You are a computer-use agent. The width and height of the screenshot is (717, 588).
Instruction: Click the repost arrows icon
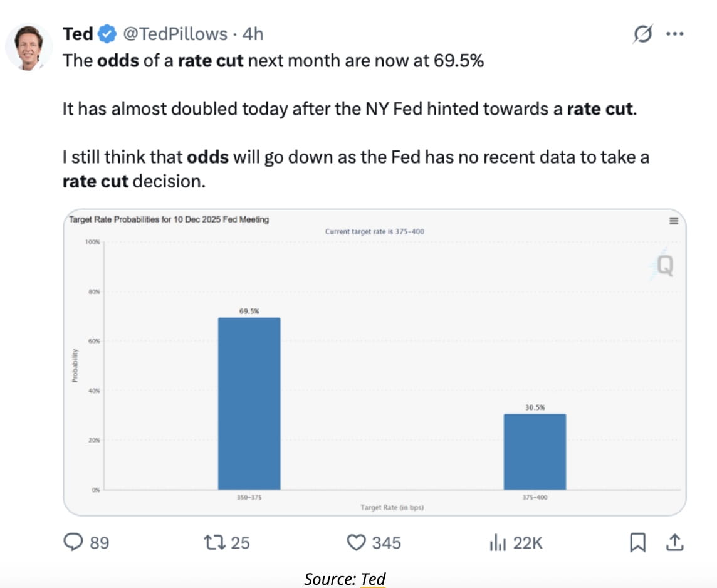tap(216, 542)
